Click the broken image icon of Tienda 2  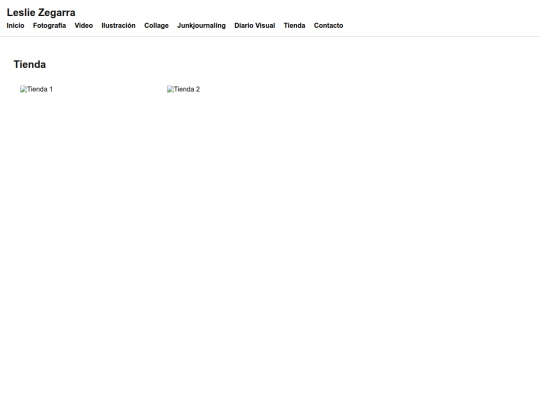170,89
